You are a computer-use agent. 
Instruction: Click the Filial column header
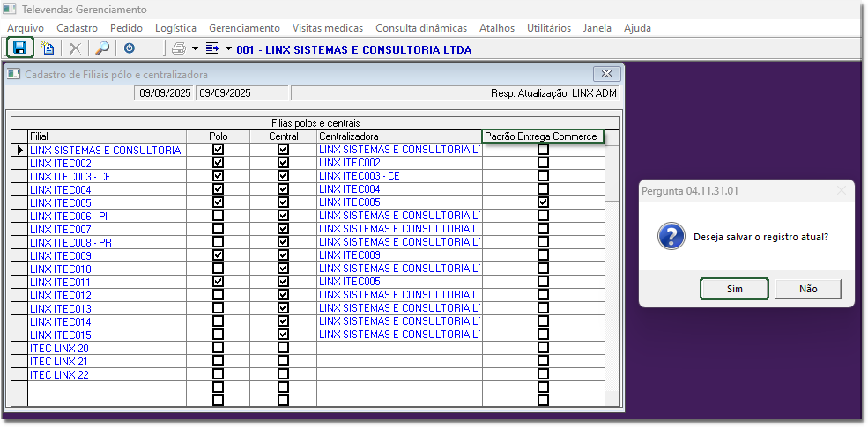[x=107, y=136]
